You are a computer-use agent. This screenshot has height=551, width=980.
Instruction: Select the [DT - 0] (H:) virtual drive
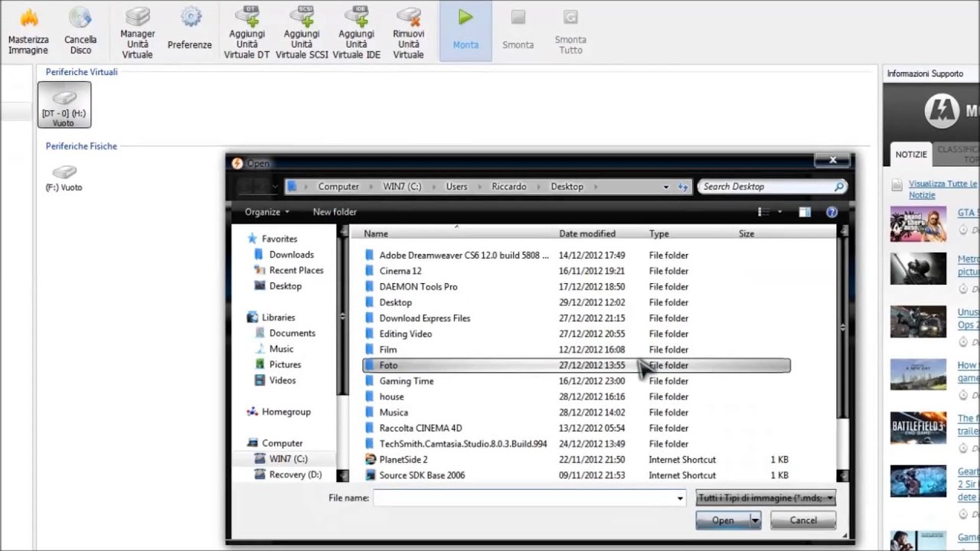[64, 105]
